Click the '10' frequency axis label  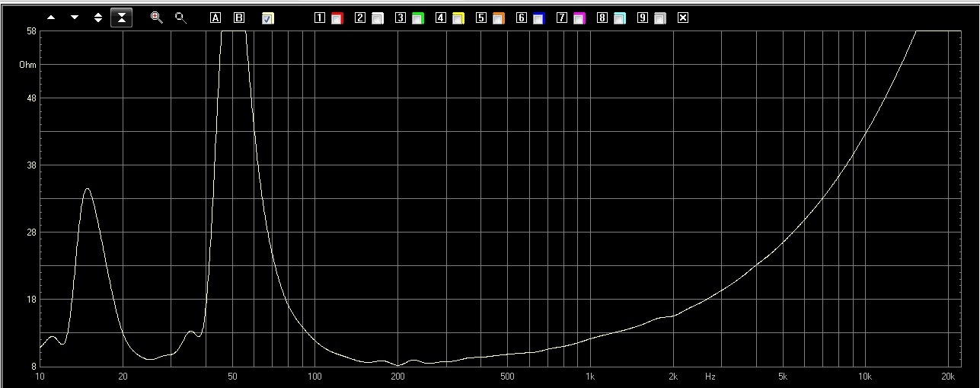(x=40, y=377)
